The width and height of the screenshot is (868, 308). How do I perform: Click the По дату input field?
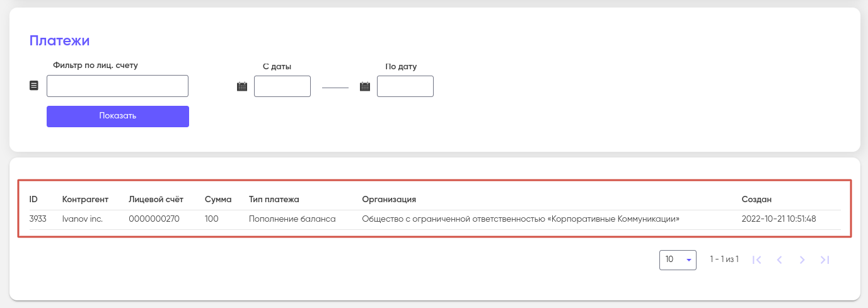pyautogui.click(x=405, y=86)
